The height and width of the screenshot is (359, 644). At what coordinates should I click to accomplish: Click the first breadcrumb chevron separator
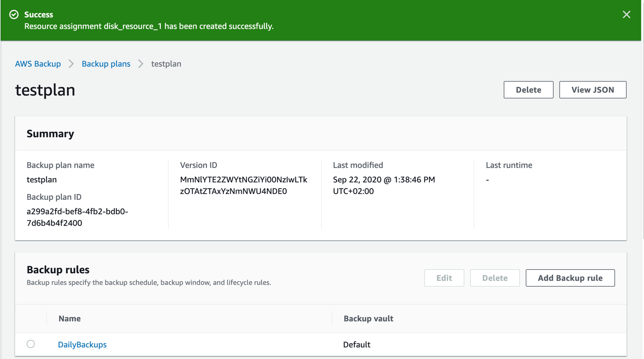point(70,63)
